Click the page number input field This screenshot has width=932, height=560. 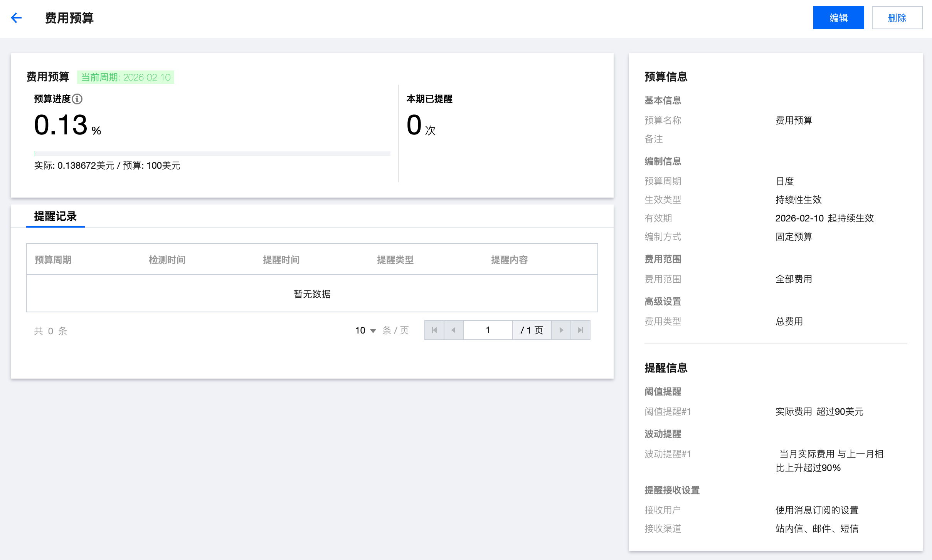[488, 330]
